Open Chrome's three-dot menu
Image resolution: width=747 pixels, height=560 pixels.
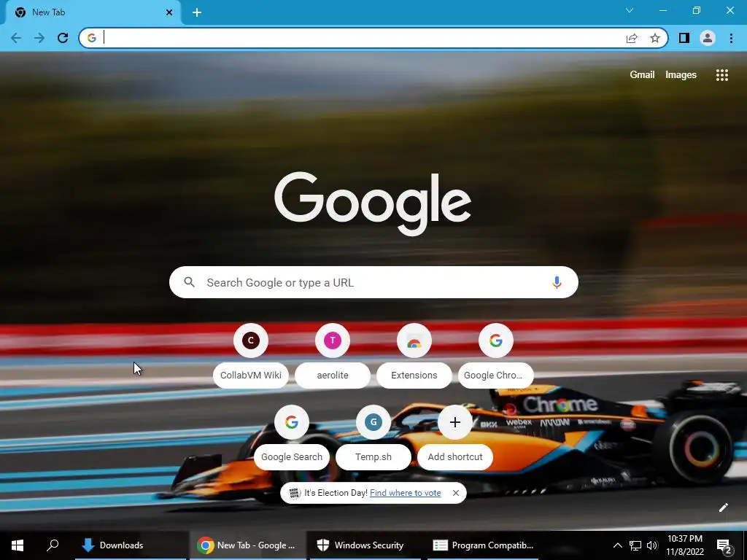731,38
